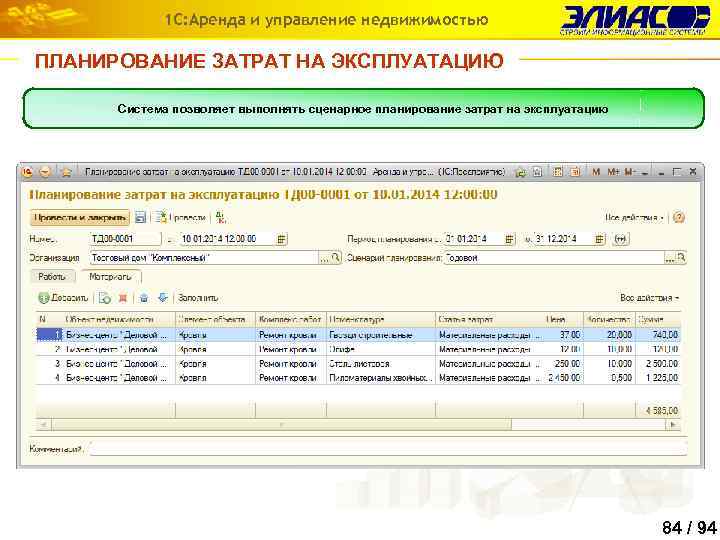The image size is (720, 540).
Task: Show Дт/Кт posting entries icon
Action: coord(221,217)
